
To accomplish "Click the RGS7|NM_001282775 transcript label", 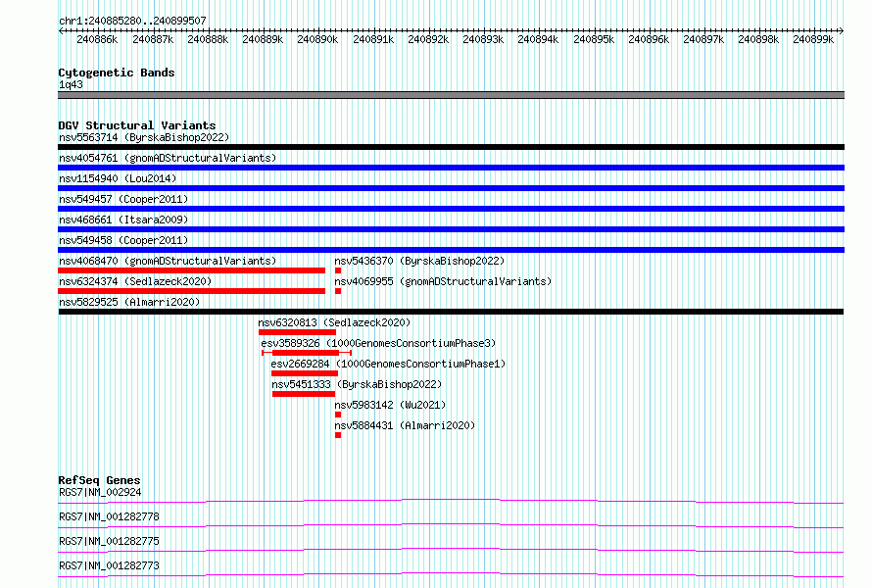I will tap(109, 541).
